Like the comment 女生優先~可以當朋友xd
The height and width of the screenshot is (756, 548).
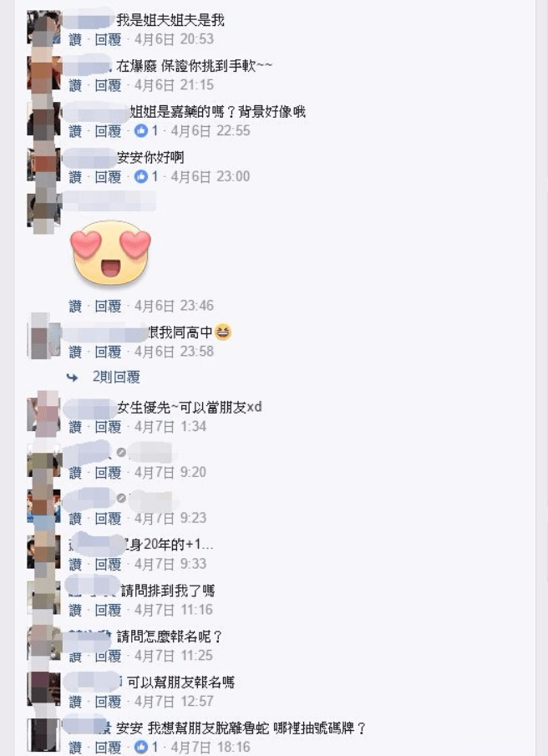[75, 427]
